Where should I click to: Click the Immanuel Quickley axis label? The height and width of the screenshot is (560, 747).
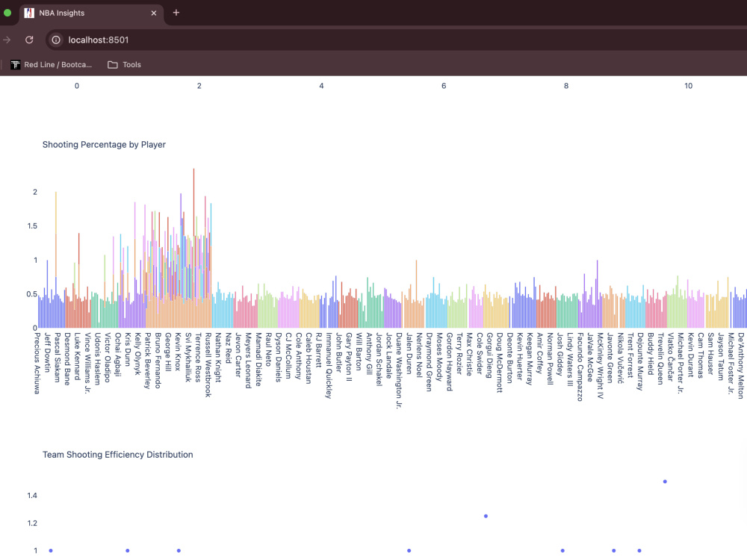(328, 365)
